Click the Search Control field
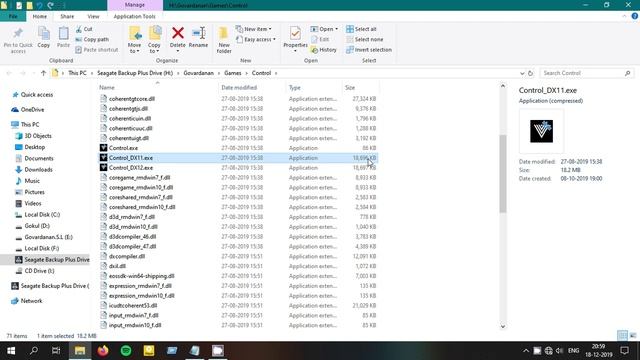Viewport: 640px width, 360px height. [x=587, y=73]
